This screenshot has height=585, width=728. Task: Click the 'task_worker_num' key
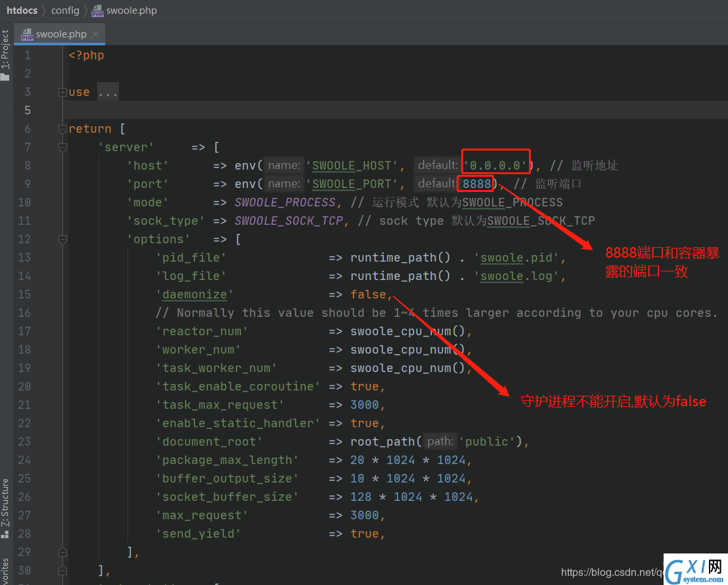[x=216, y=368]
